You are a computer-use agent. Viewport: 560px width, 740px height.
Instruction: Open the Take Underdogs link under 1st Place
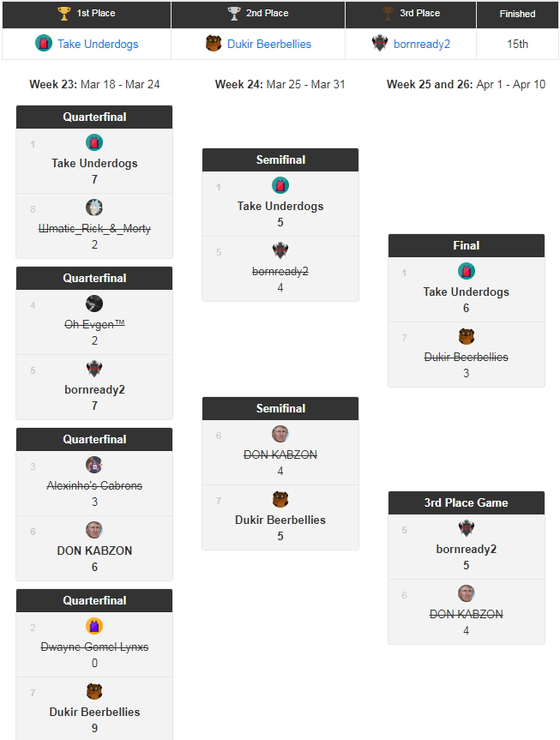[98, 44]
